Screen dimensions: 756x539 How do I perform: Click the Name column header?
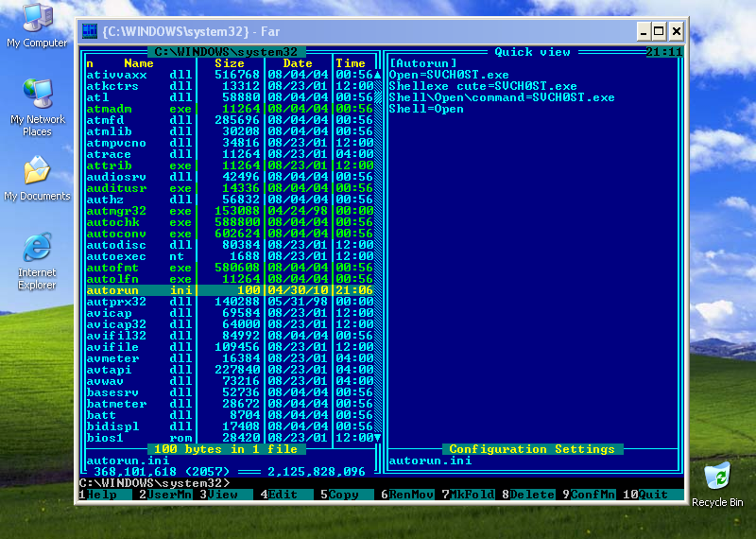[x=138, y=63]
